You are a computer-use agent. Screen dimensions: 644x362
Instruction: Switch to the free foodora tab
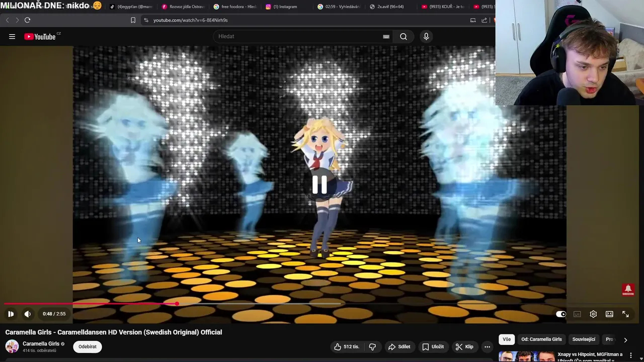click(235, 7)
